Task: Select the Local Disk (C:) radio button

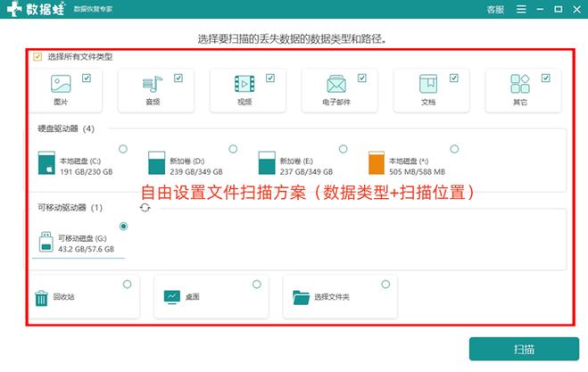Action: [122, 148]
